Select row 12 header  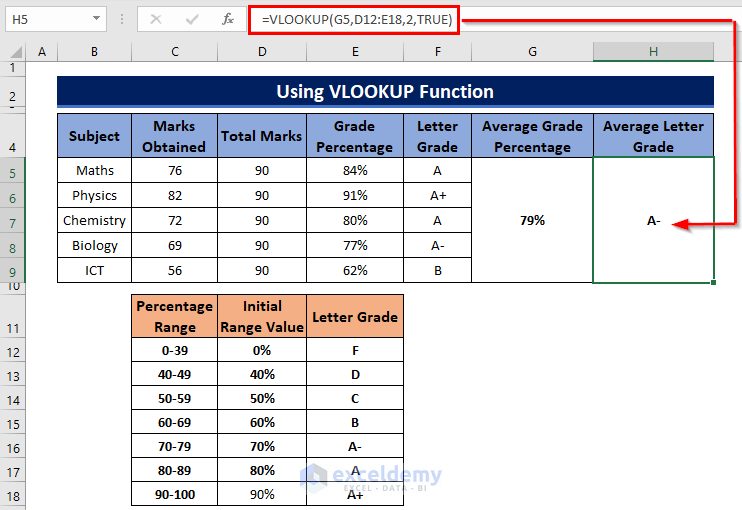13,352
